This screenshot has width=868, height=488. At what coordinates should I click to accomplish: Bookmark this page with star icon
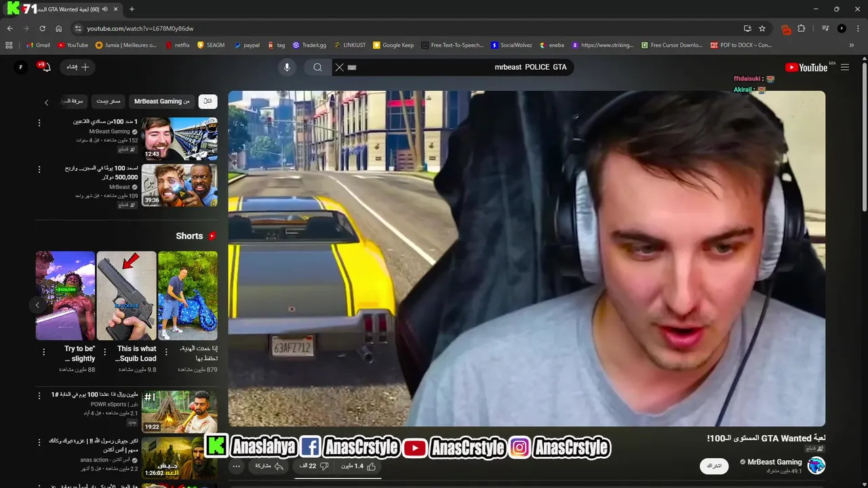point(762,28)
